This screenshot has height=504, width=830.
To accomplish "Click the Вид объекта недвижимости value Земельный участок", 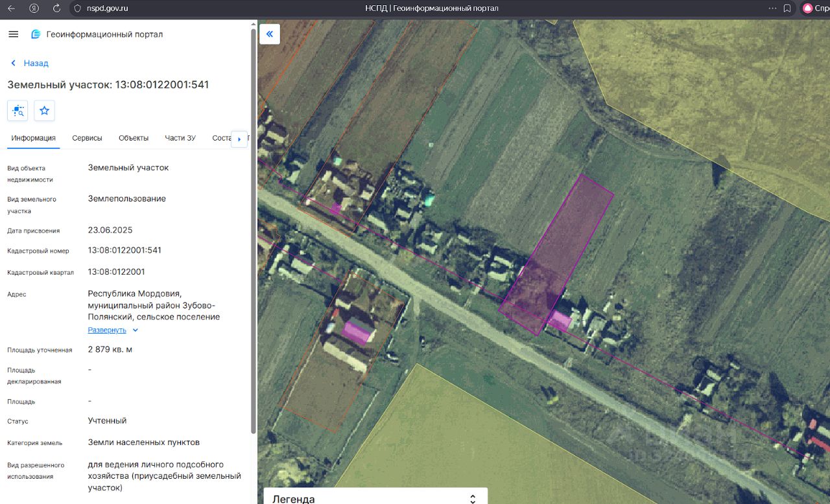I will tap(128, 168).
